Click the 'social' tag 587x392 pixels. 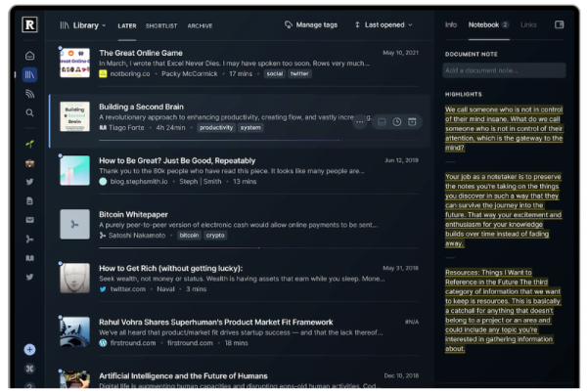click(274, 73)
